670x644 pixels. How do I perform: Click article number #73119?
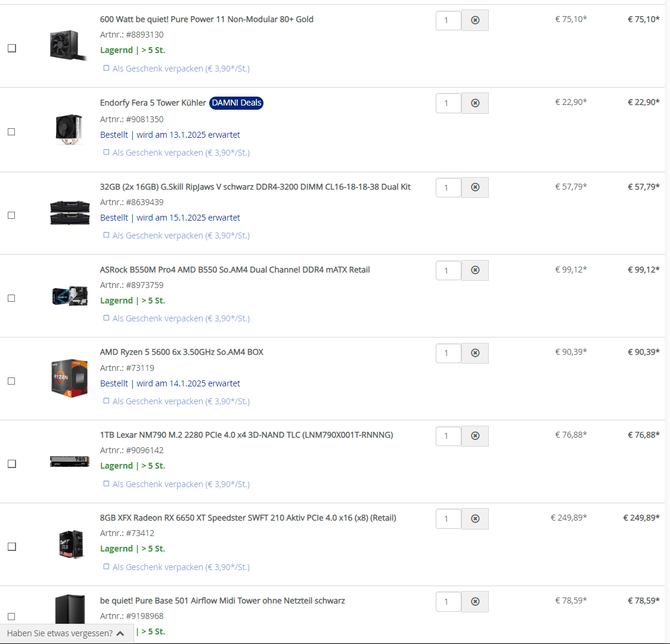(x=140, y=368)
